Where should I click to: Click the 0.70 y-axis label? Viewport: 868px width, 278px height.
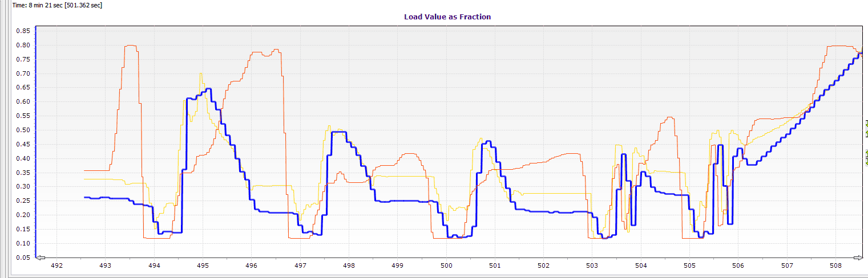[23, 73]
